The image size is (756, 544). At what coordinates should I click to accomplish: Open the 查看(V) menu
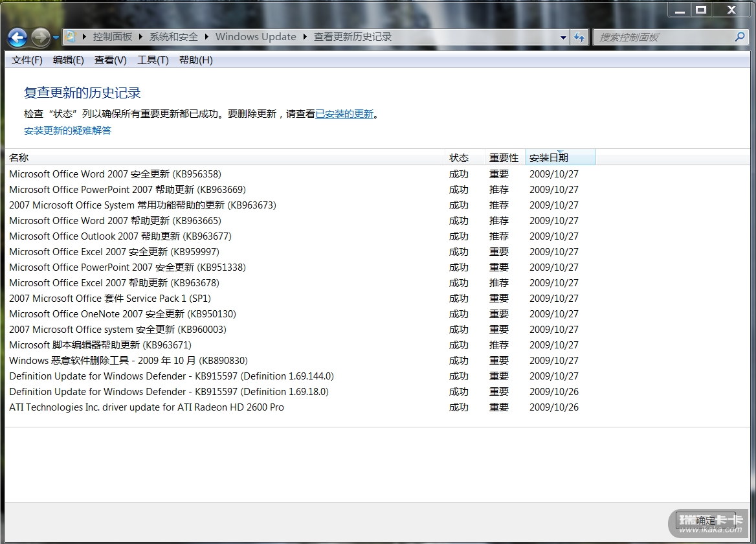pyautogui.click(x=111, y=60)
